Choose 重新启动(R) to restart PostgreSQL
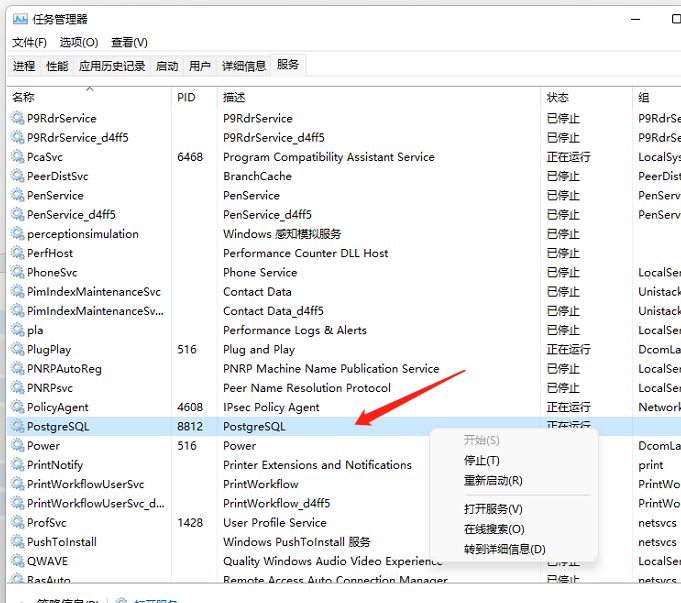This screenshot has height=603, width=681. click(493, 481)
